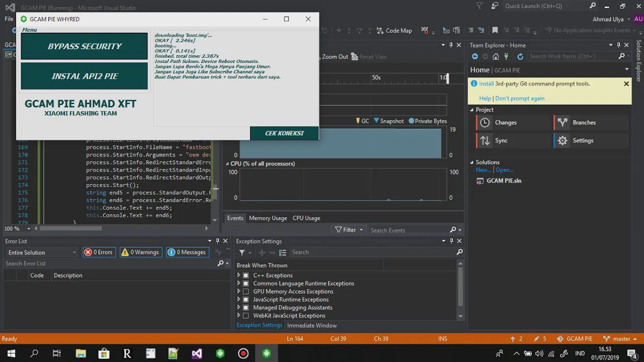Open the Action Center notifications
644x362 pixels.
tap(632, 353)
